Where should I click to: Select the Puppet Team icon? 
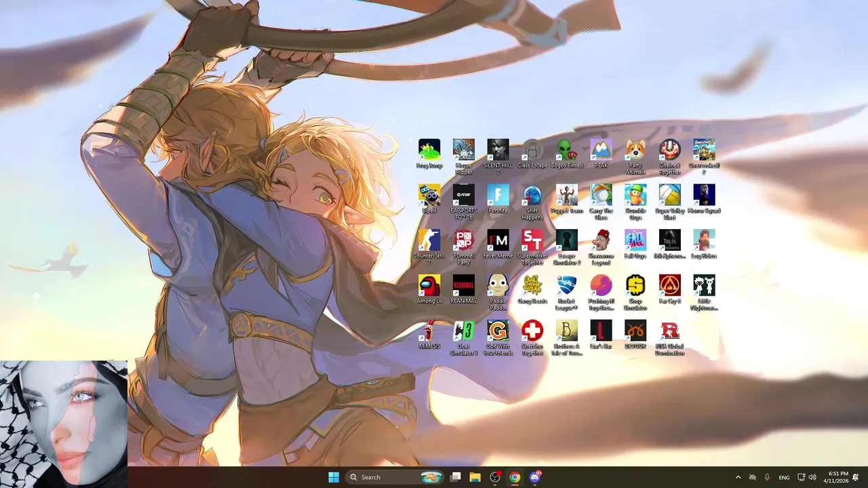567,199
